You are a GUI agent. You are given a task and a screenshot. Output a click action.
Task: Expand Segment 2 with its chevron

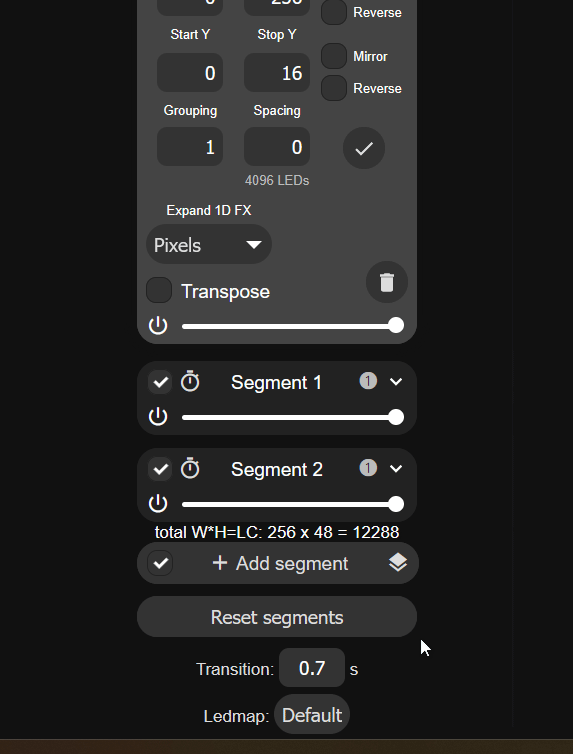(396, 468)
